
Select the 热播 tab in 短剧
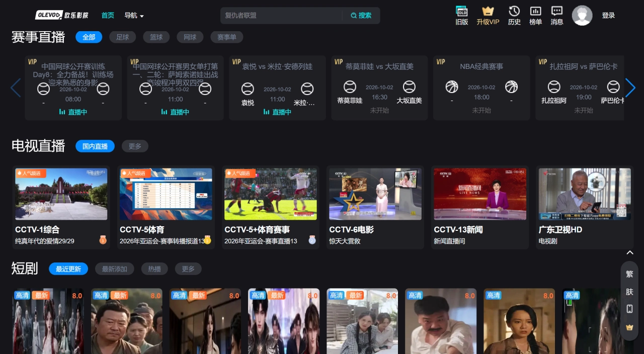point(154,269)
